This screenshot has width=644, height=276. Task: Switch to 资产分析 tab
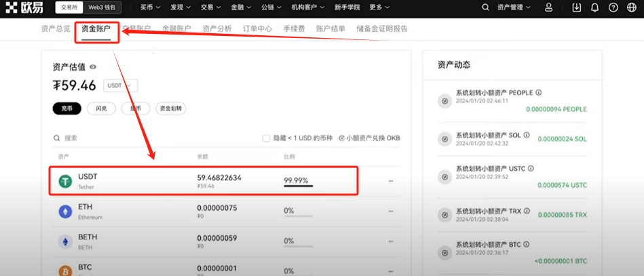click(x=217, y=28)
